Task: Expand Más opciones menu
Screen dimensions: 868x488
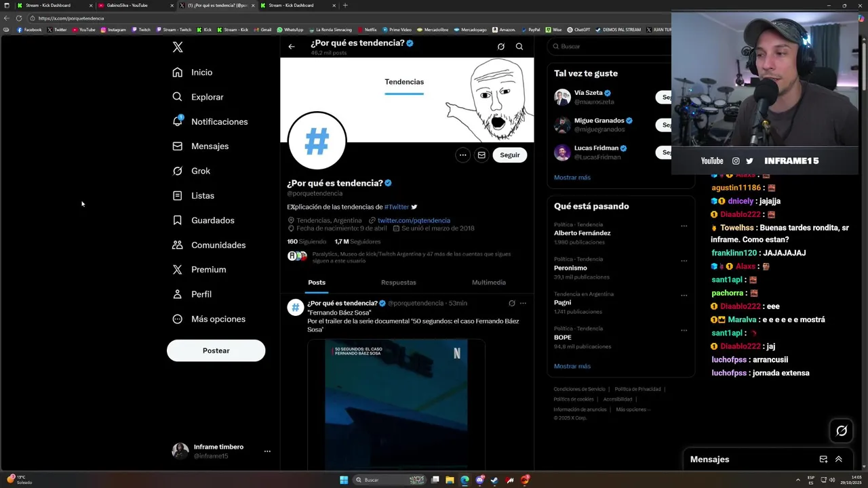Action: click(x=208, y=319)
